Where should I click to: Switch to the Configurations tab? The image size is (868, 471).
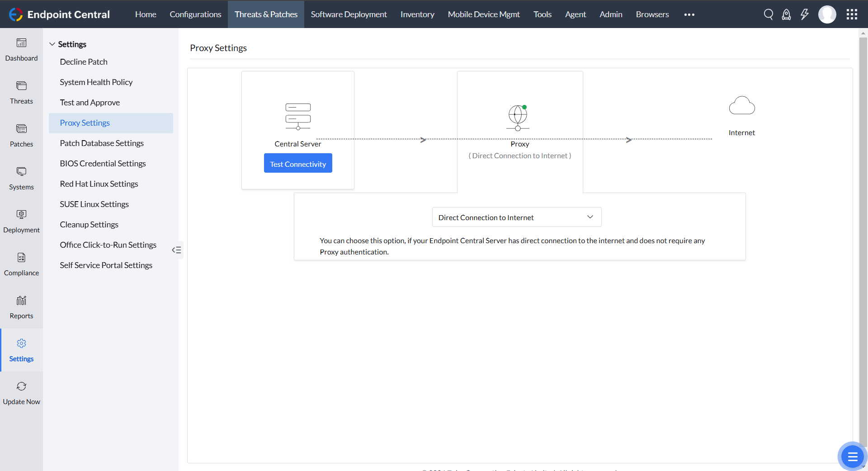pos(195,14)
